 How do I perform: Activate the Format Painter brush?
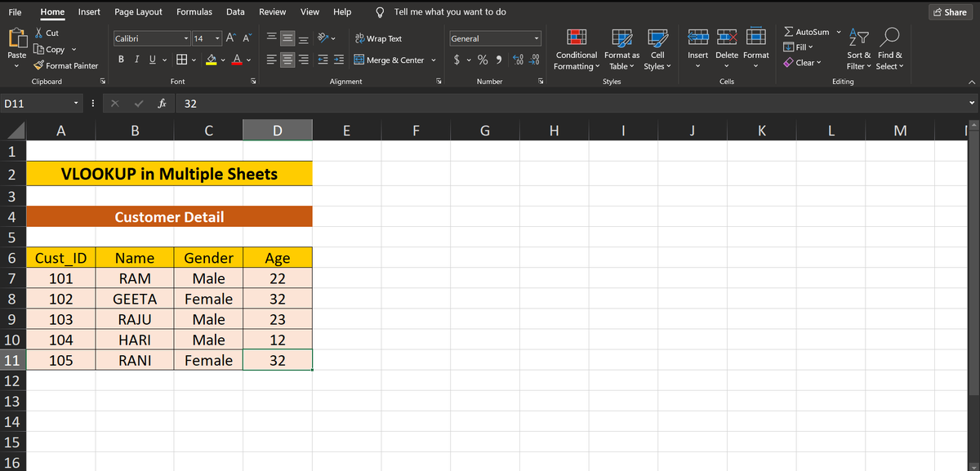coord(65,65)
